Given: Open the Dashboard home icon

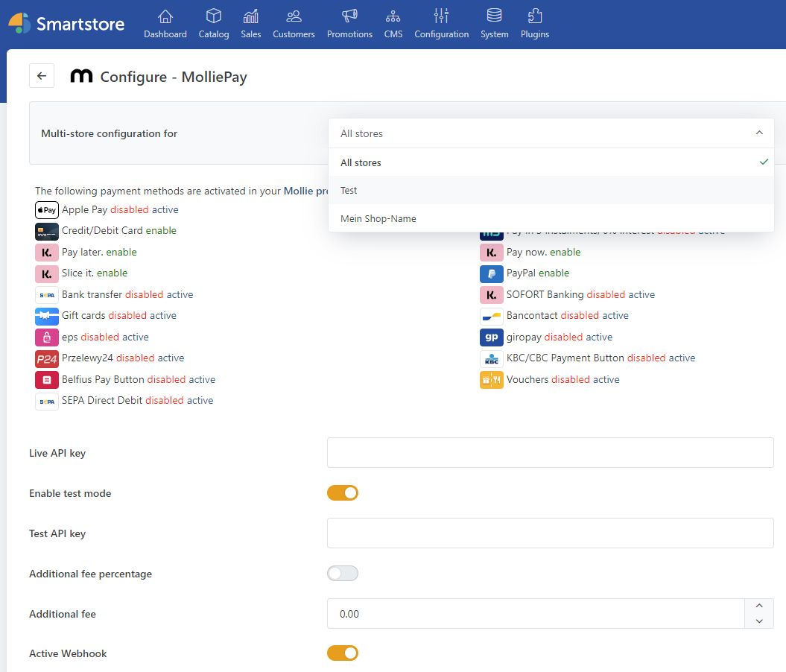Looking at the screenshot, I should (x=165, y=16).
